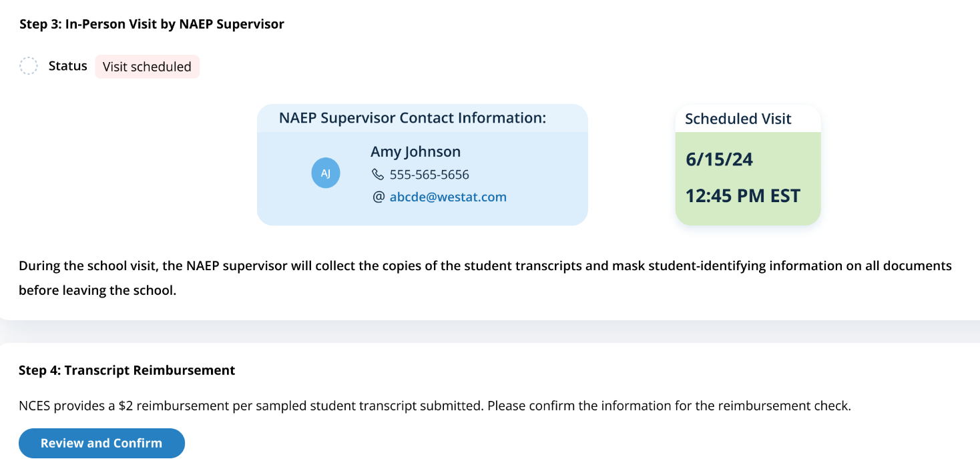This screenshot has width=980, height=469.
Task: Click the 12:45 PM EST visit time
Action: click(742, 196)
